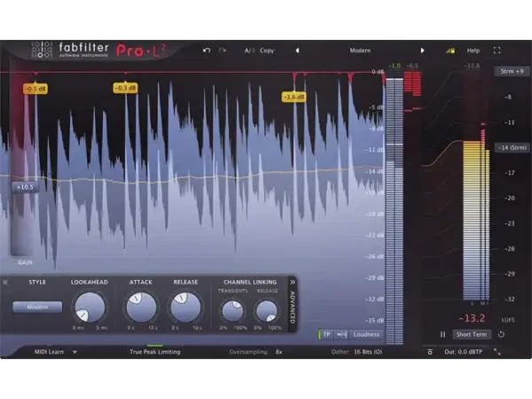Image resolution: width=532 pixels, height=399 pixels.
Task: Collapse the bottom panel with left chevrons
Action: click(5, 282)
